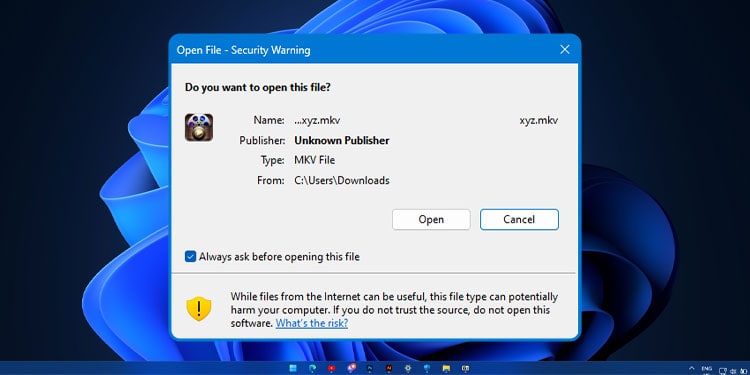Click the volume icon in the system tray

pos(733,371)
